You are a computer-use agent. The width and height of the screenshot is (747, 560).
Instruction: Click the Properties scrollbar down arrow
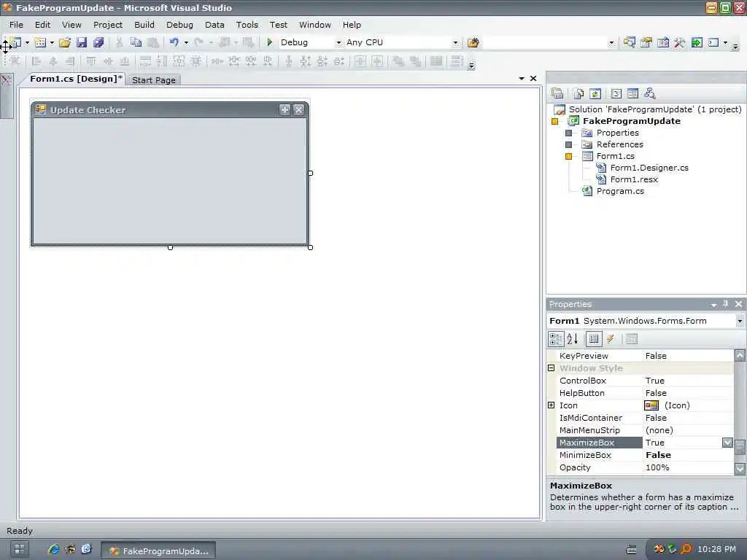point(740,469)
